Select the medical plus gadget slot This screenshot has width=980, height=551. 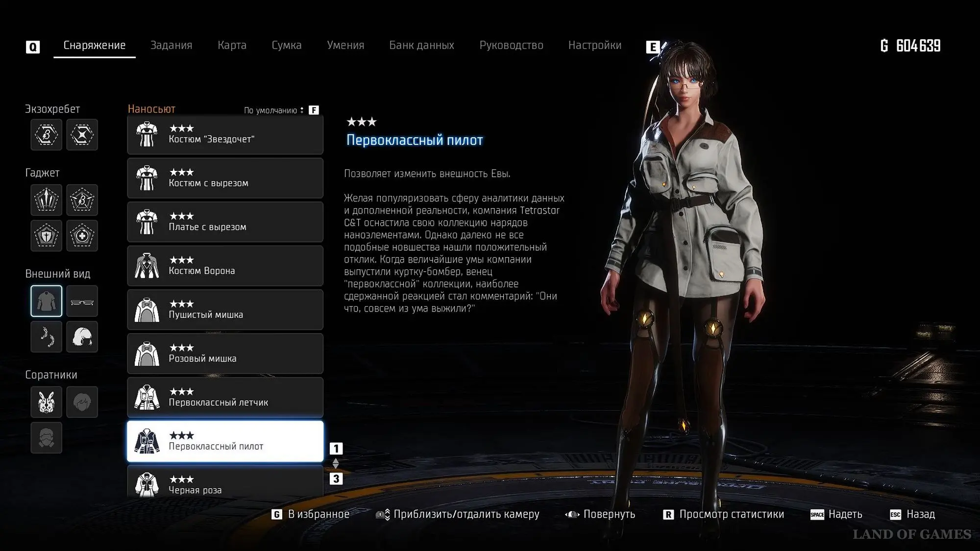[82, 236]
